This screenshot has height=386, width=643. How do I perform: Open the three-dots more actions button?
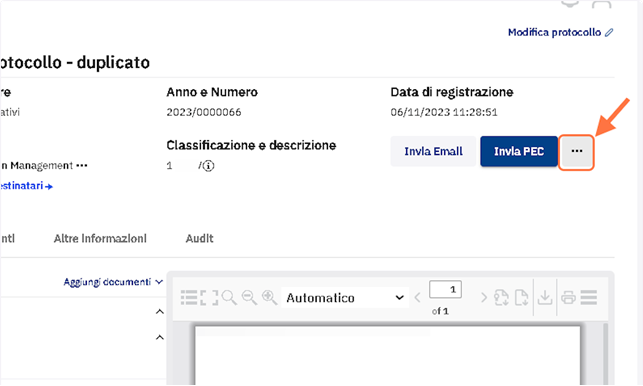[x=576, y=151]
